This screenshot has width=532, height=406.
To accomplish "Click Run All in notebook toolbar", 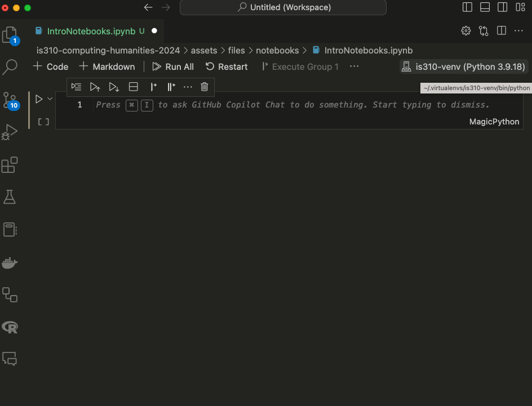I will coord(173,66).
